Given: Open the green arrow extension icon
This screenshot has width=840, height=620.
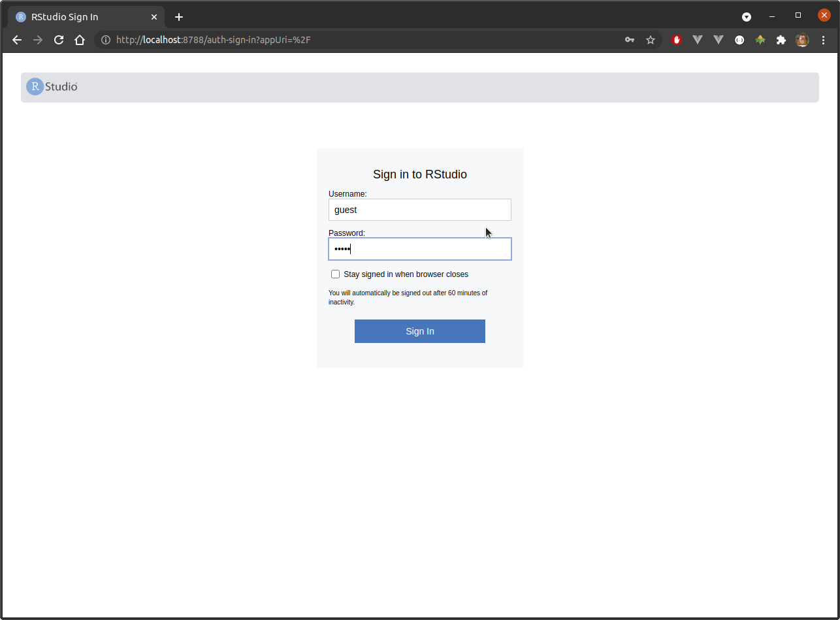Looking at the screenshot, I should [x=760, y=40].
